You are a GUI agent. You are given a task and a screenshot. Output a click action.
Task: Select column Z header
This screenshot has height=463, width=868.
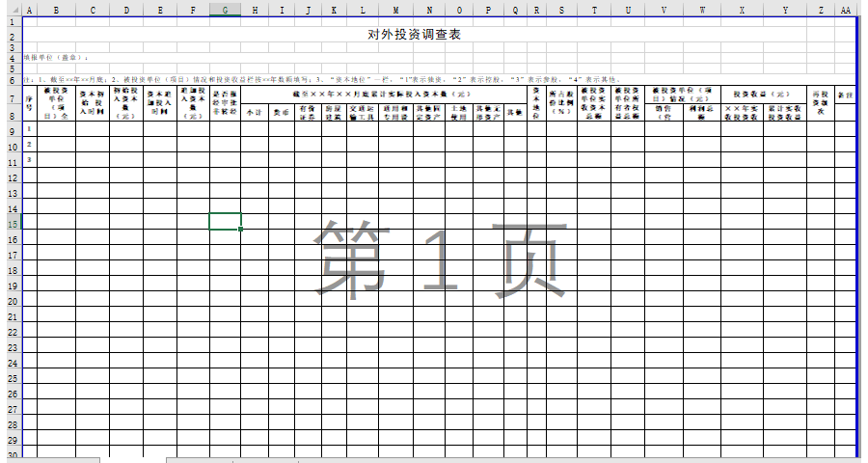(x=821, y=10)
